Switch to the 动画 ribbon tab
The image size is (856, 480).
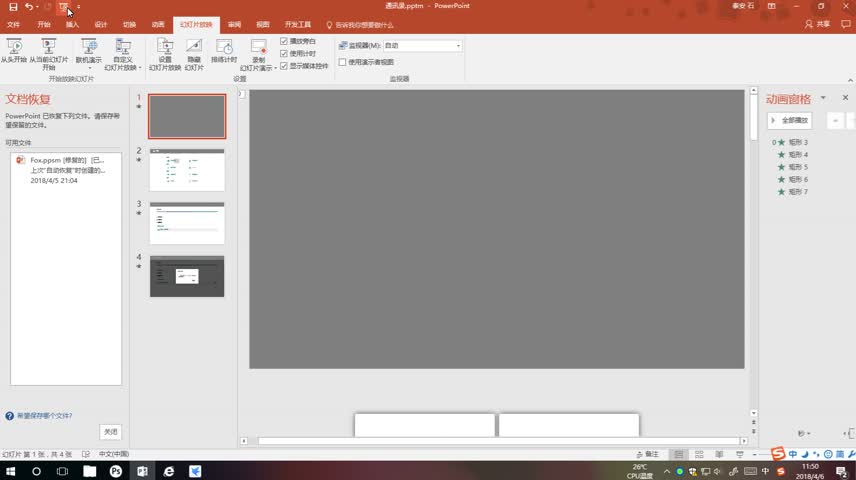point(158,24)
